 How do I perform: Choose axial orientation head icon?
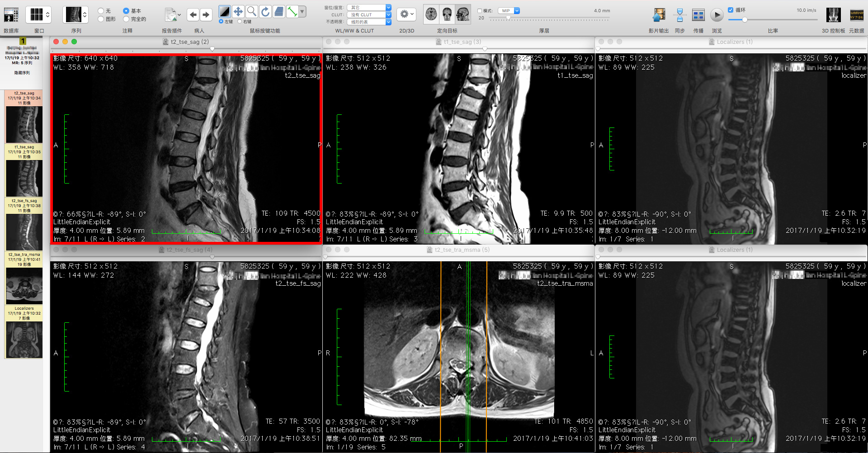point(431,14)
